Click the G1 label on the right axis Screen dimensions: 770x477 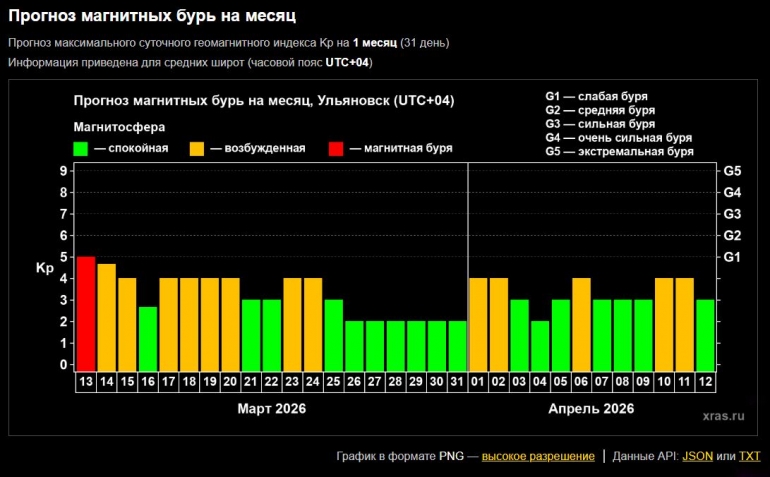tap(731, 257)
